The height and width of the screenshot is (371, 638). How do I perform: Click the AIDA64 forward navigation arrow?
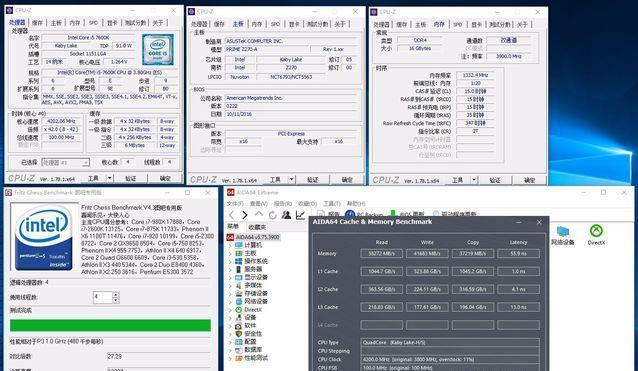(x=245, y=215)
